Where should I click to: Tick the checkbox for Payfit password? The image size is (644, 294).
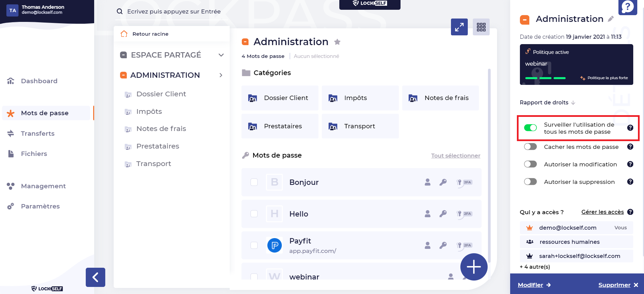pyautogui.click(x=254, y=245)
